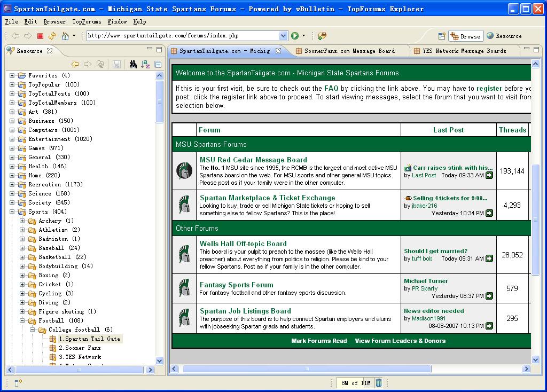547x392 pixels.
Task: Switch to SoonerFans.com Message Board tab
Action: [x=349, y=51]
